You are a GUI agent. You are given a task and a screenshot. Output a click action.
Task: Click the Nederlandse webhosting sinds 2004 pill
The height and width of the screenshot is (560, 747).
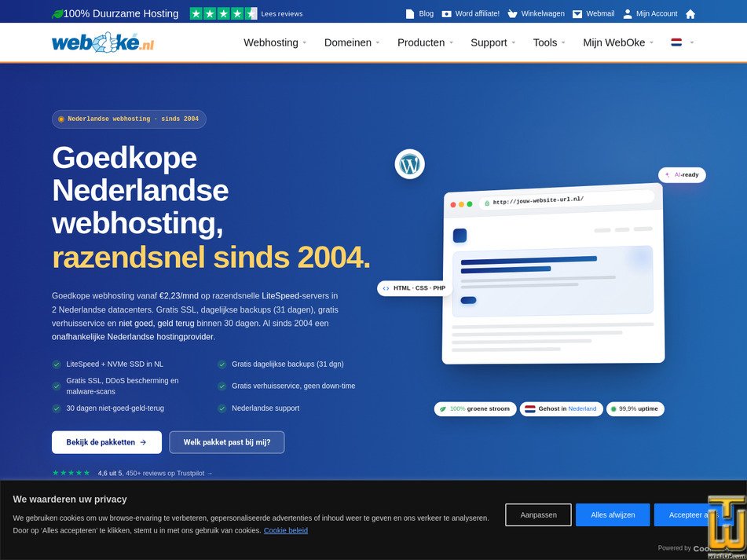click(129, 119)
